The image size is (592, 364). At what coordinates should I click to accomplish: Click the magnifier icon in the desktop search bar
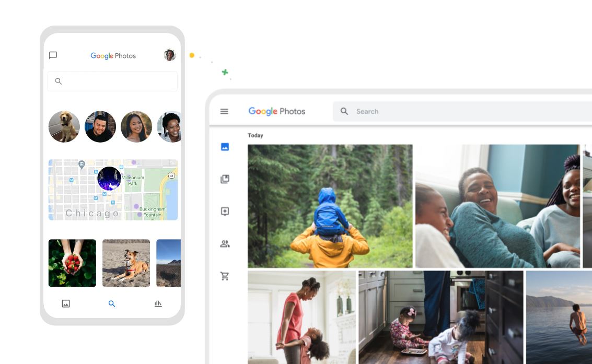tap(344, 111)
